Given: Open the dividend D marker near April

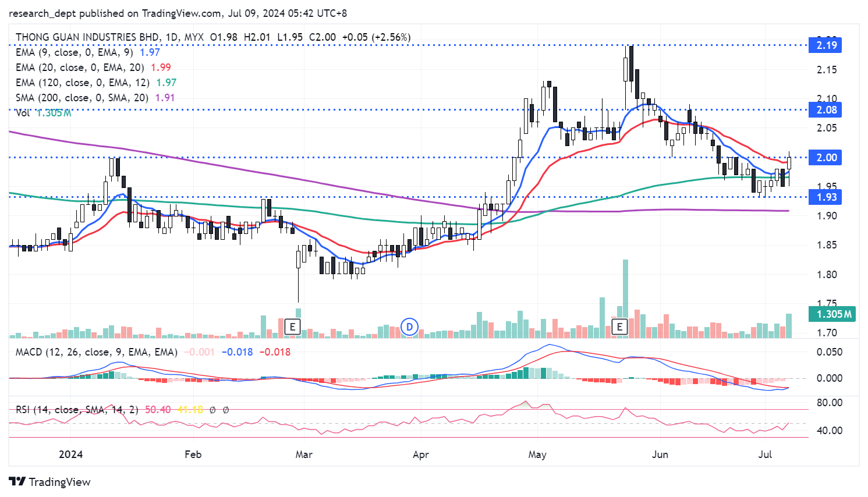Looking at the screenshot, I should coord(409,326).
